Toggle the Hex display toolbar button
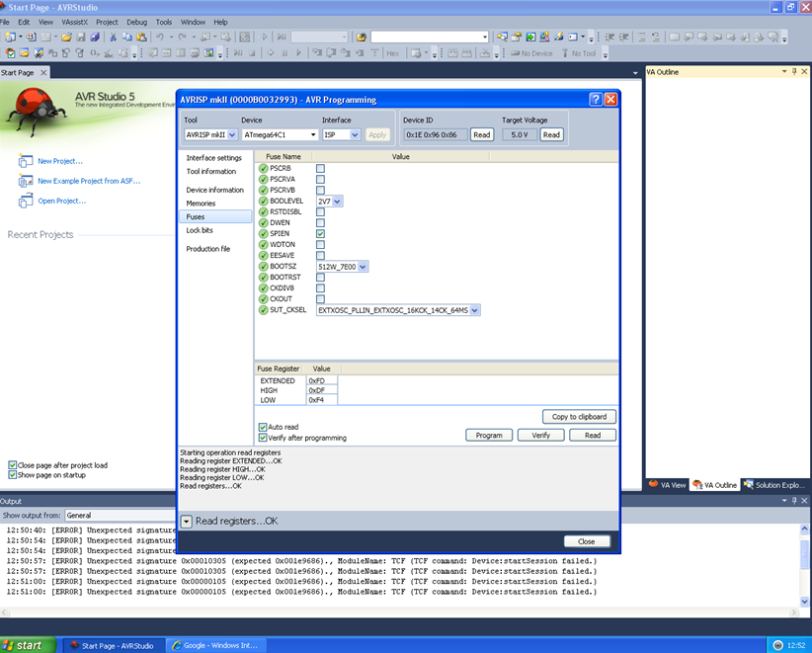812x653 pixels. pyautogui.click(x=392, y=53)
